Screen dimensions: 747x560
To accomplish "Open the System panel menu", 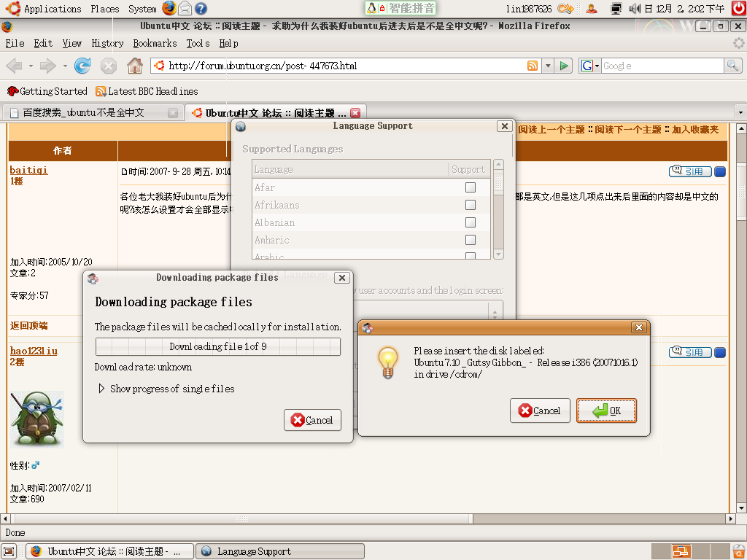I will click(x=142, y=9).
